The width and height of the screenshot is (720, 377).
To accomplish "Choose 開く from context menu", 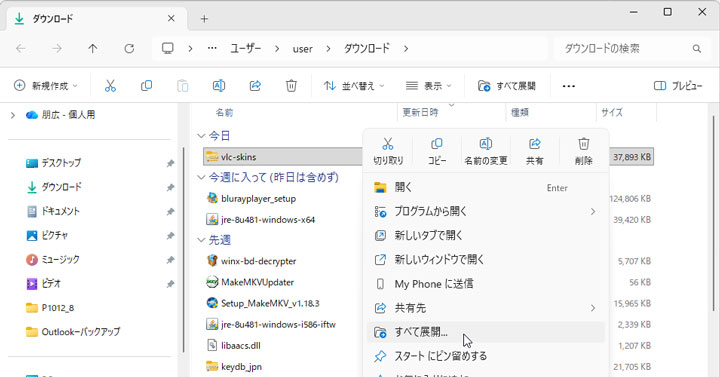I will click(486, 187).
